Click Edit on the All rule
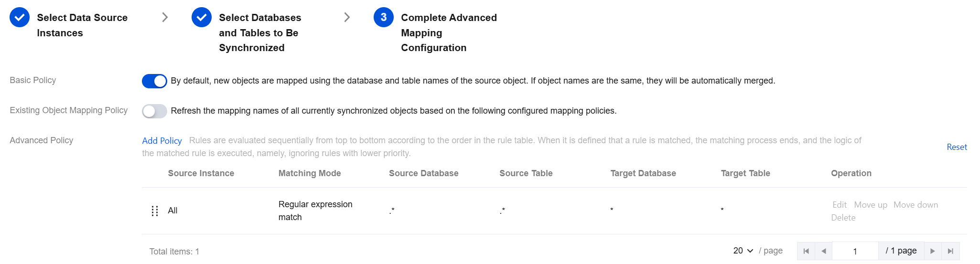 [839, 205]
